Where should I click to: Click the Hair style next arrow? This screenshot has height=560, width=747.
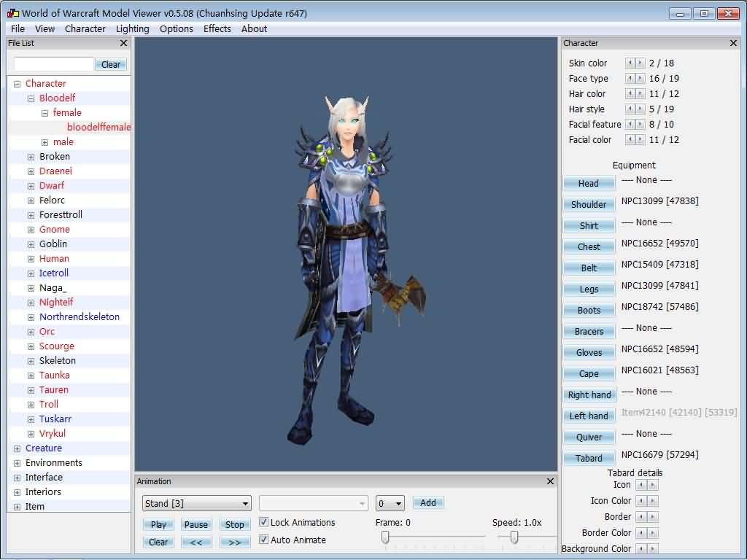tap(640, 109)
